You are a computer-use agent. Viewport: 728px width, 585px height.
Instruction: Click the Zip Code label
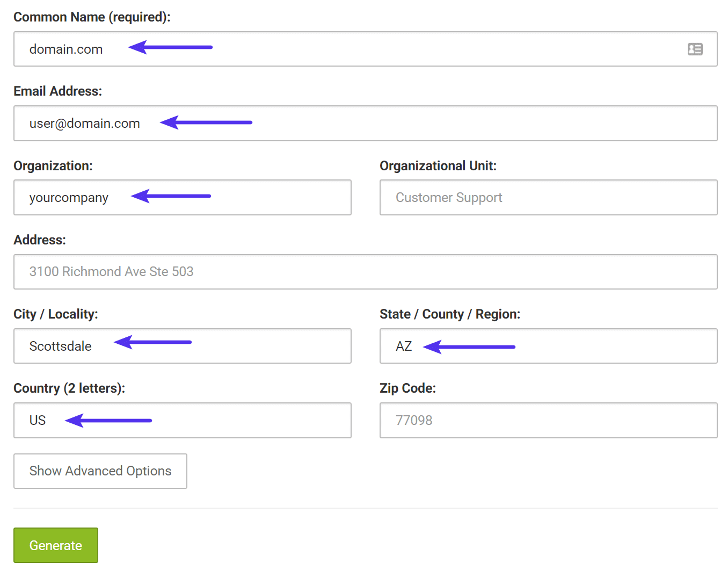pyautogui.click(x=407, y=388)
